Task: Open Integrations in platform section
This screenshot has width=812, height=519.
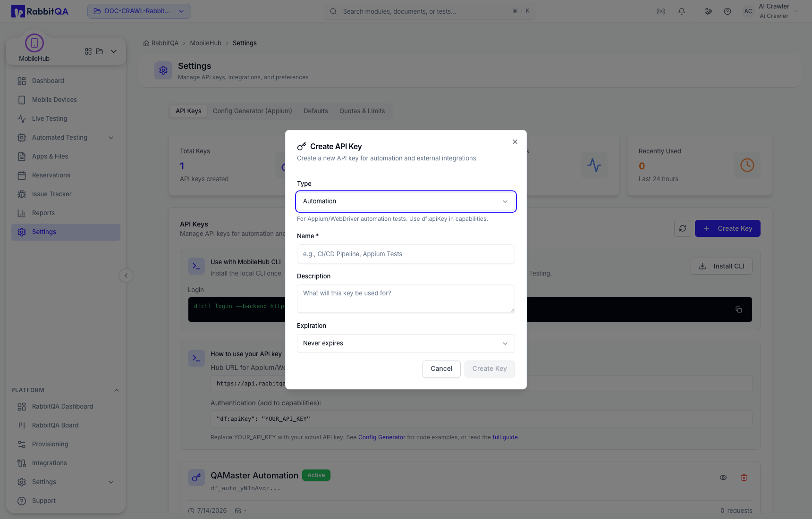Action: tap(66, 463)
